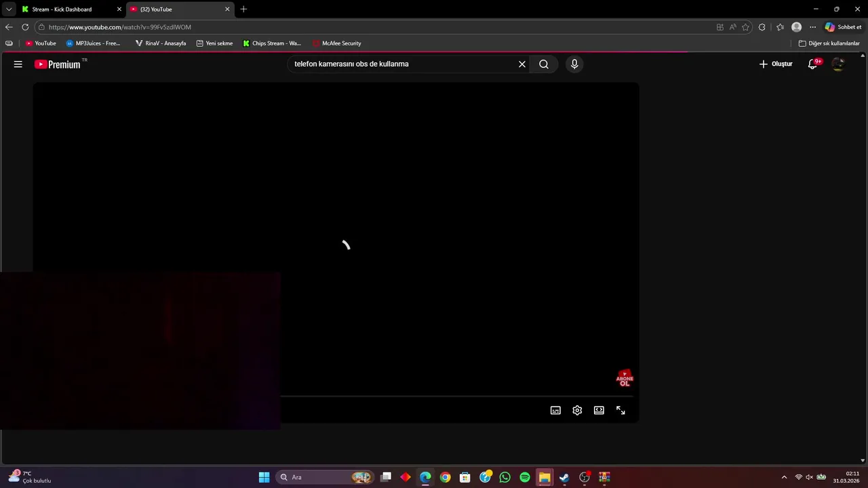
Task: Open YouTube notifications bell
Action: point(812,64)
